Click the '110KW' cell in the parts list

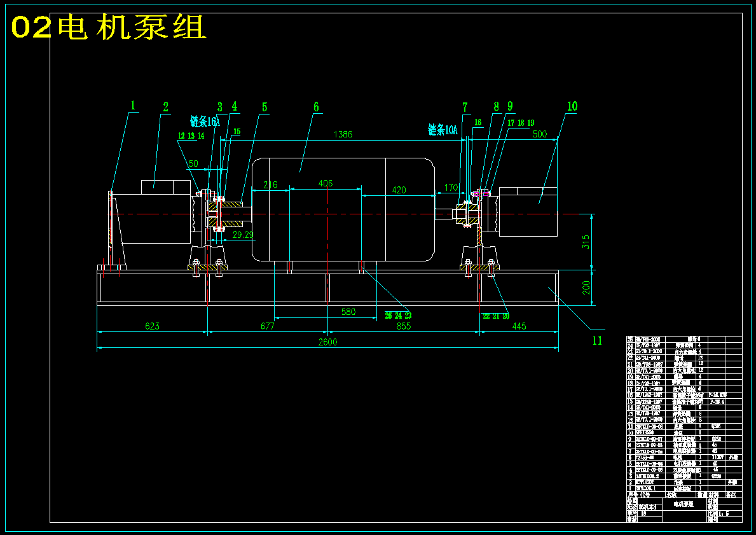point(717,457)
